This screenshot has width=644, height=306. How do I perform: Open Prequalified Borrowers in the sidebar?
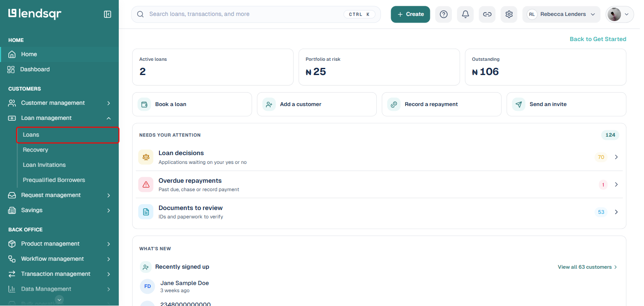68,180
